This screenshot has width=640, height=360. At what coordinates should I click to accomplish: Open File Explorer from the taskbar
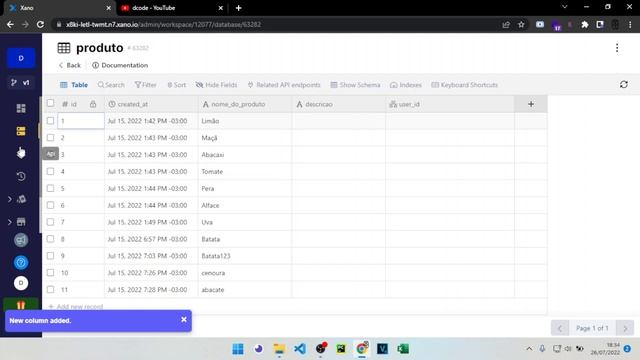point(279,349)
